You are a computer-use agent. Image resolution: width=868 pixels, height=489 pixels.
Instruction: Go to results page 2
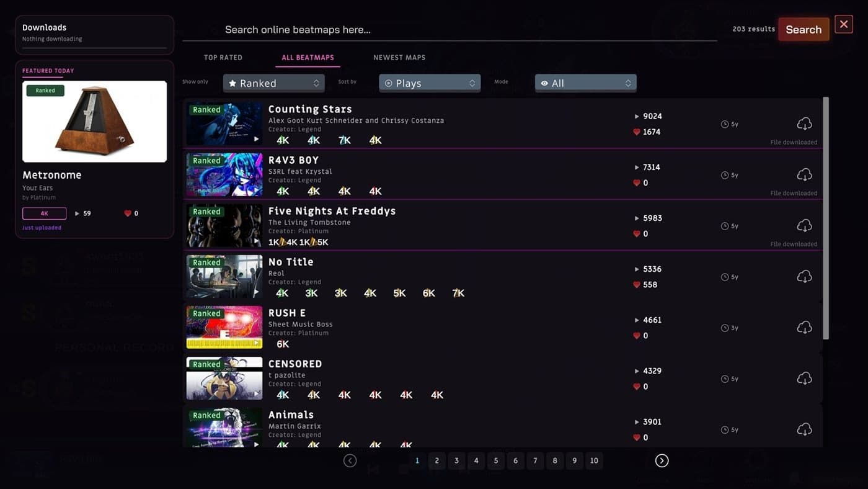coord(436,460)
